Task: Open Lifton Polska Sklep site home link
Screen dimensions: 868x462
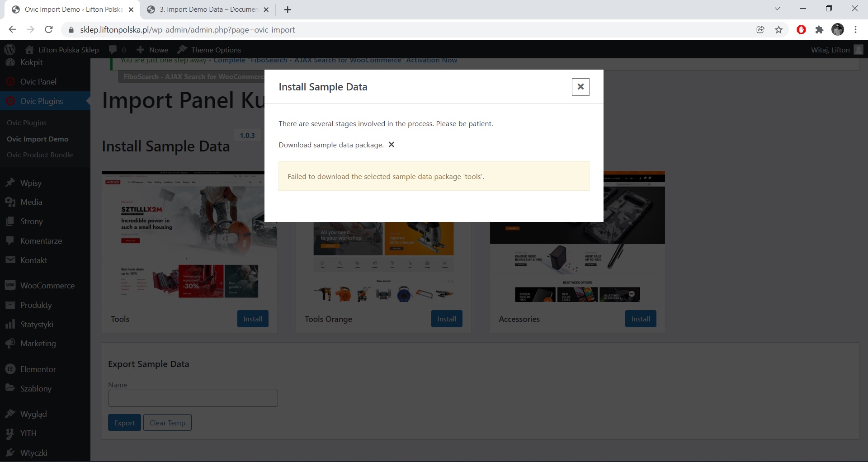Action: point(62,50)
